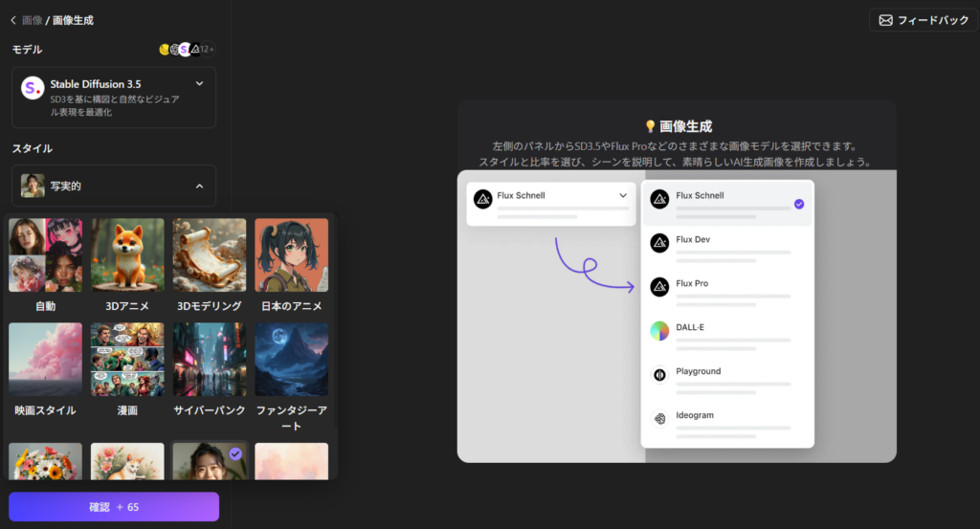Click the Flux Dev model icon
This screenshot has height=529, width=980.
pos(659,243)
